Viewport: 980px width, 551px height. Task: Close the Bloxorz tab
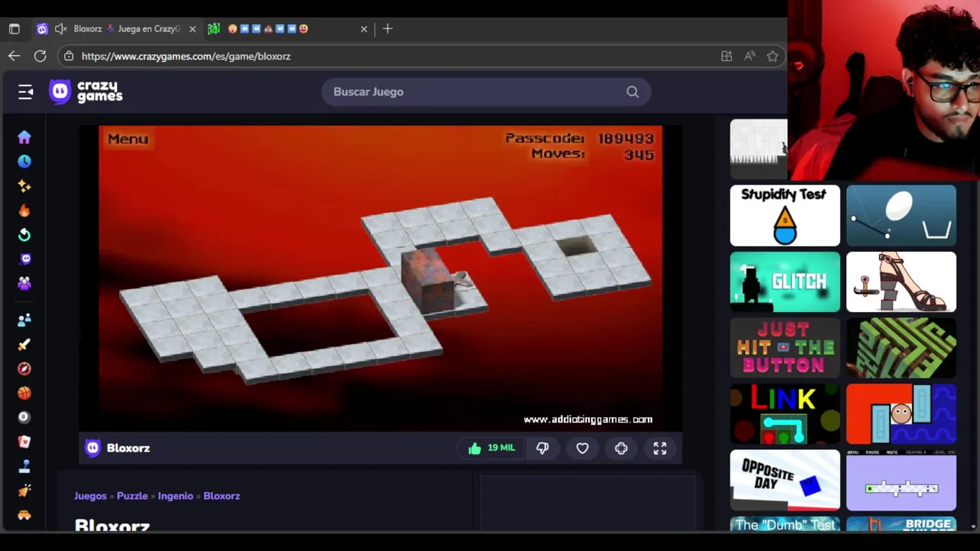[192, 28]
